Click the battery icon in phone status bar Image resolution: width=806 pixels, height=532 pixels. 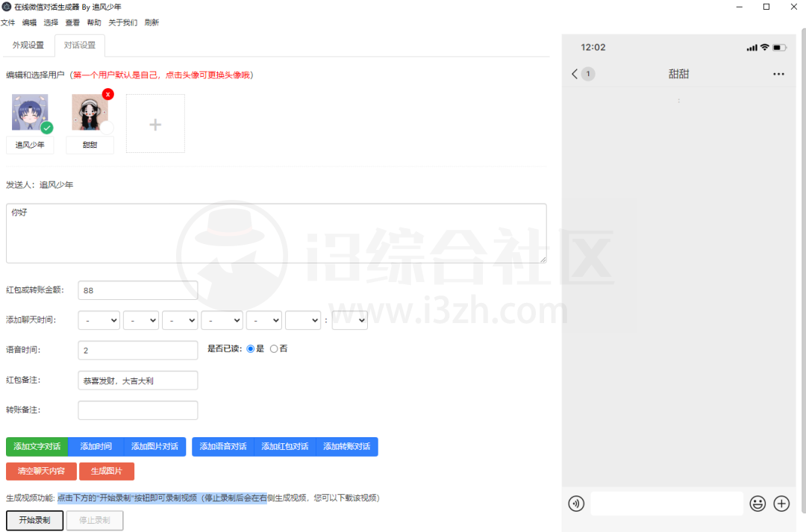[x=780, y=48]
